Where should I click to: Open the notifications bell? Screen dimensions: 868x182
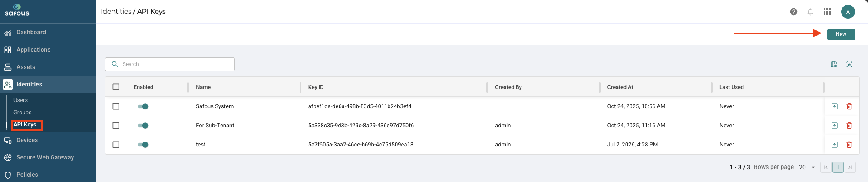810,12
